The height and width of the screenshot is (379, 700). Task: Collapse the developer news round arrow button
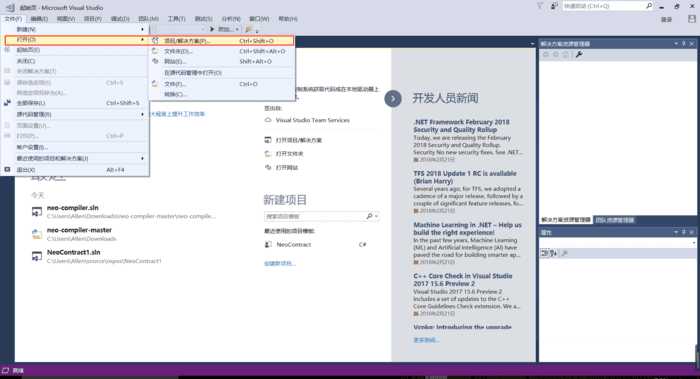coord(393,99)
